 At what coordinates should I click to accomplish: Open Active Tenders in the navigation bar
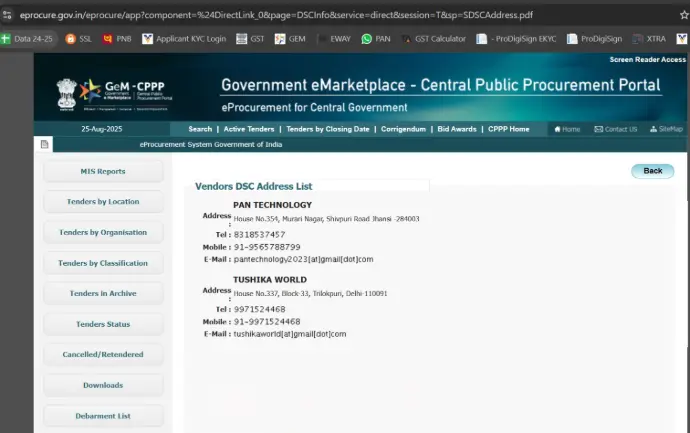pyautogui.click(x=249, y=129)
